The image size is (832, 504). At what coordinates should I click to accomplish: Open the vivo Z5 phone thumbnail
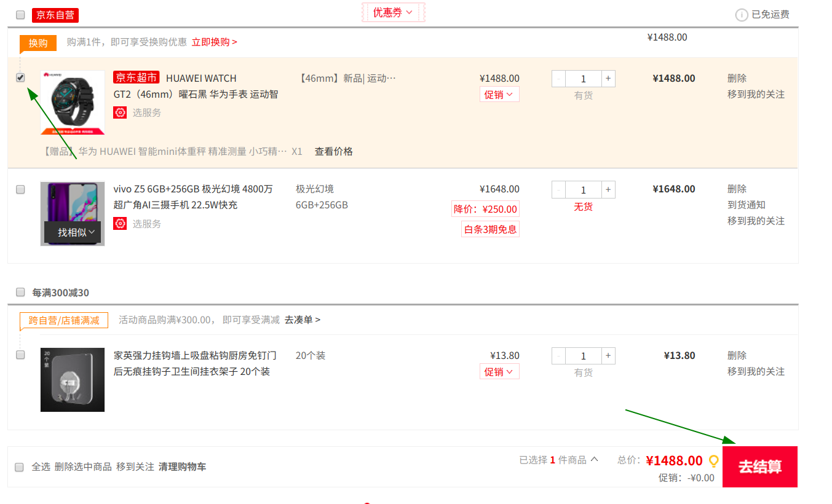click(x=73, y=214)
